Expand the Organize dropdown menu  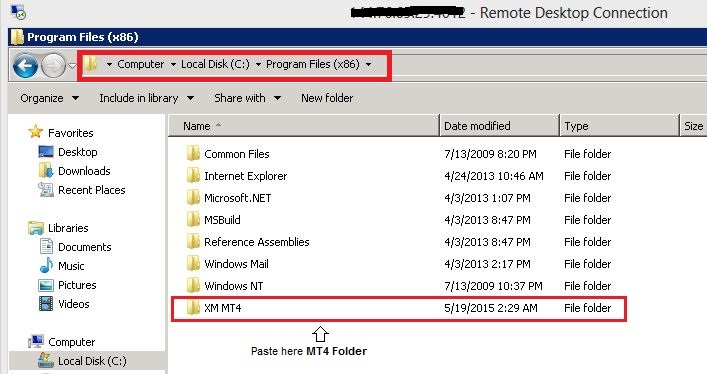(x=50, y=98)
